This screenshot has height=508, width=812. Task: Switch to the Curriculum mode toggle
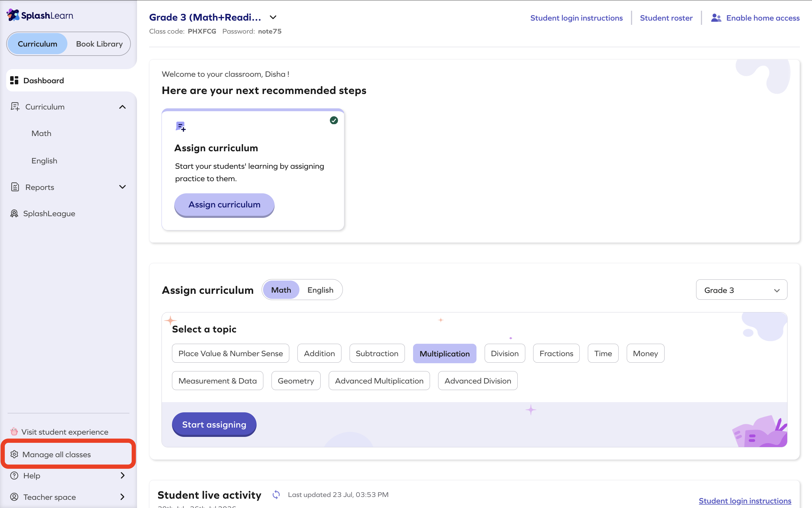[37, 44]
